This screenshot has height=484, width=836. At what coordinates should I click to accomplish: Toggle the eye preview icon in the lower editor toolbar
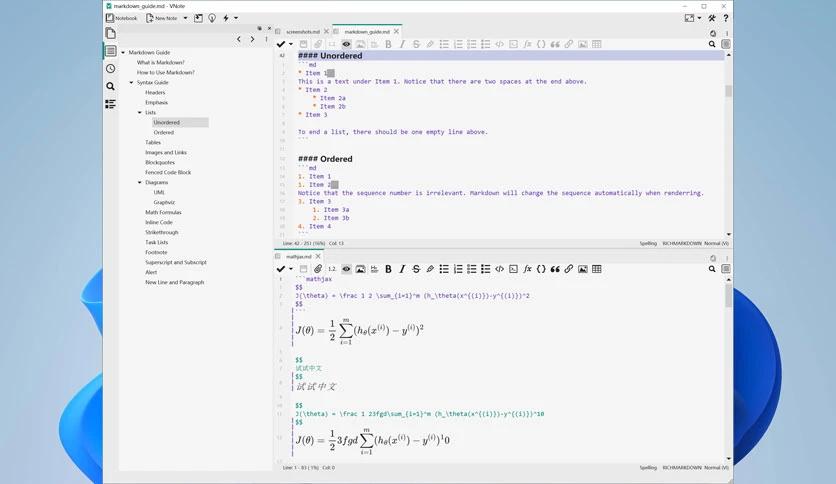(x=347, y=269)
